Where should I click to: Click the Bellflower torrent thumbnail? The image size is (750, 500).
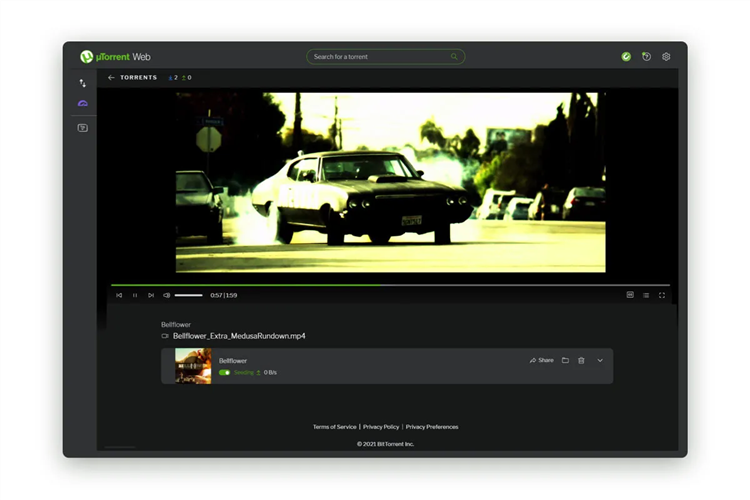tap(193, 366)
